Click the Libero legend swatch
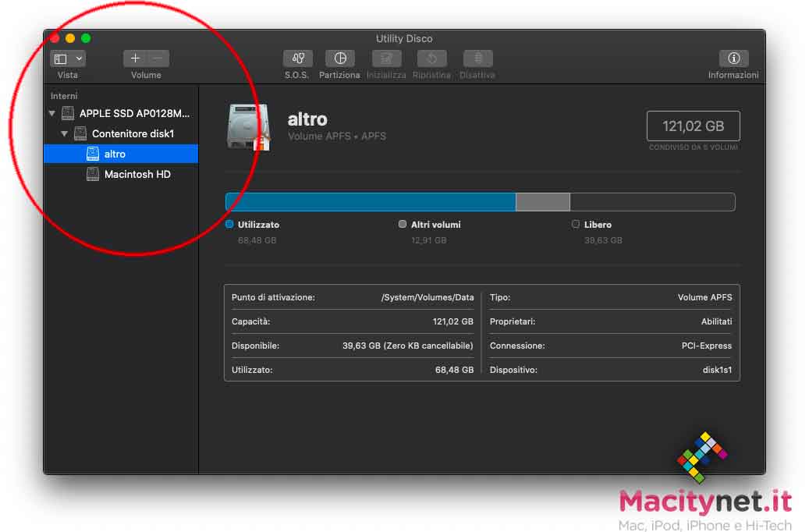 [575, 224]
